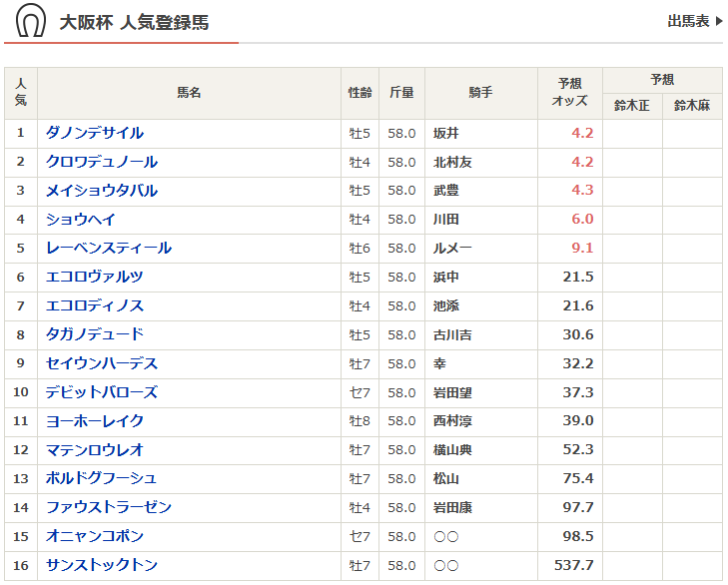Open horse サンストックトン details

[x=101, y=566]
